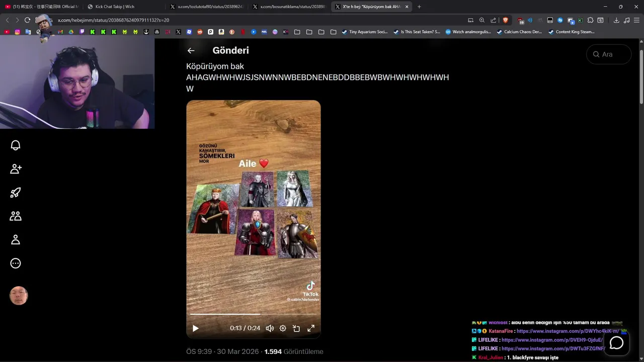The image size is (644, 362).
Task: Click the account avatar photo in sidebar
Action: click(x=19, y=296)
